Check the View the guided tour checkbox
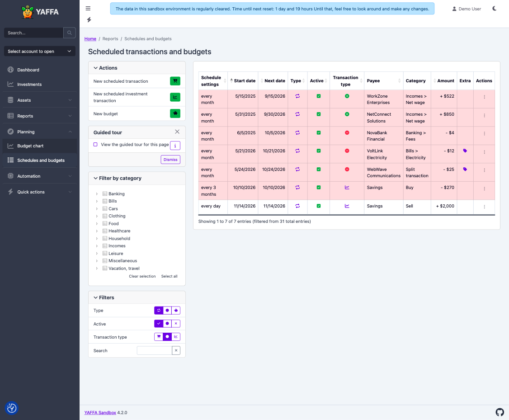This screenshot has width=509, height=420. coord(95,144)
